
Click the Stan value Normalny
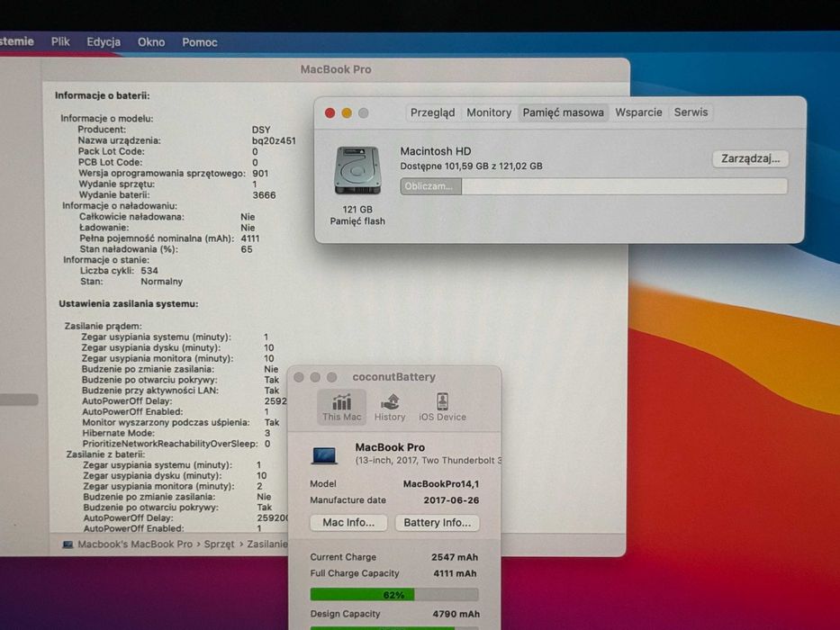click(162, 281)
